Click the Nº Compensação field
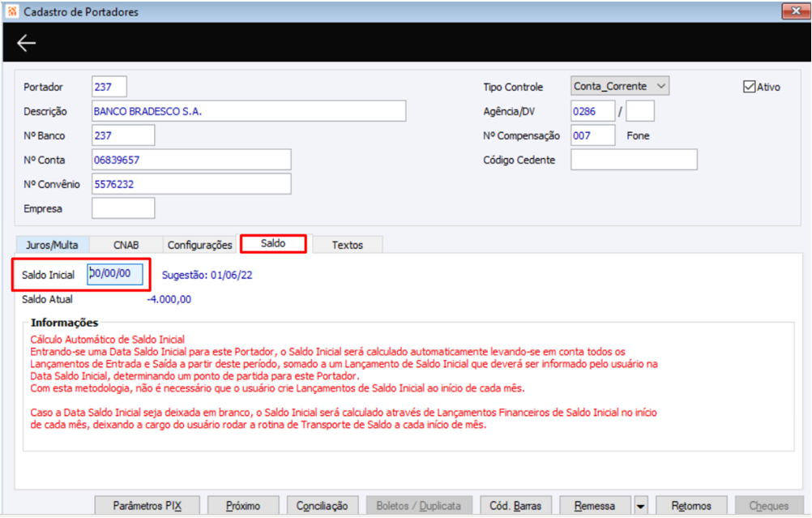Screen dimensions: 812x518 [593, 135]
